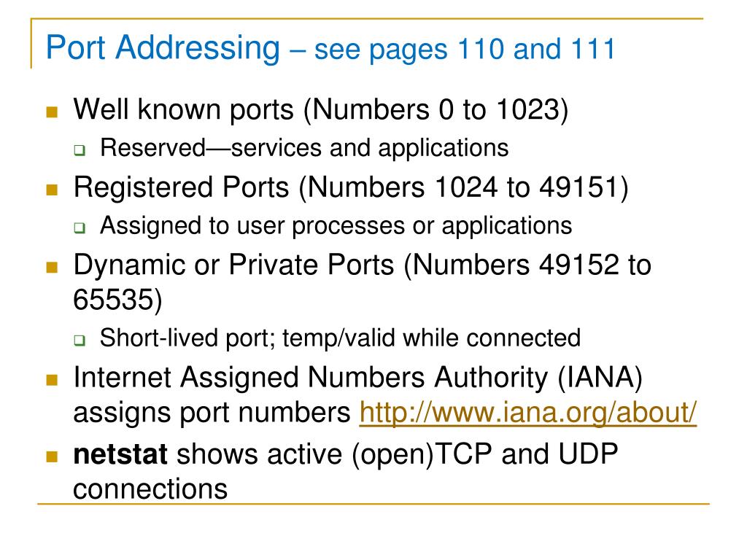The image size is (747, 560).
Task: Click the word 'connections' at slide bottom
Action: [x=150, y=489]
